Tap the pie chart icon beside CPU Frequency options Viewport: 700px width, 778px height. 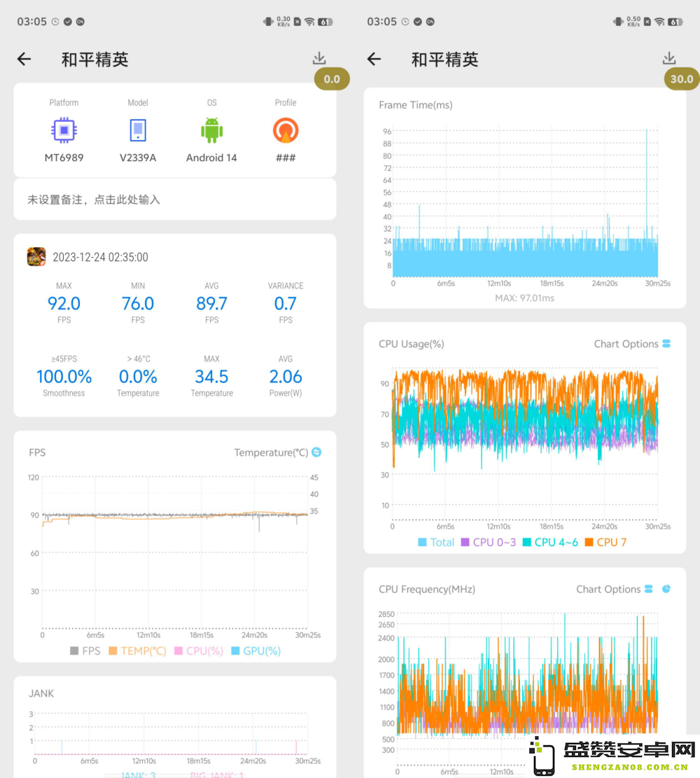[666, 589]
